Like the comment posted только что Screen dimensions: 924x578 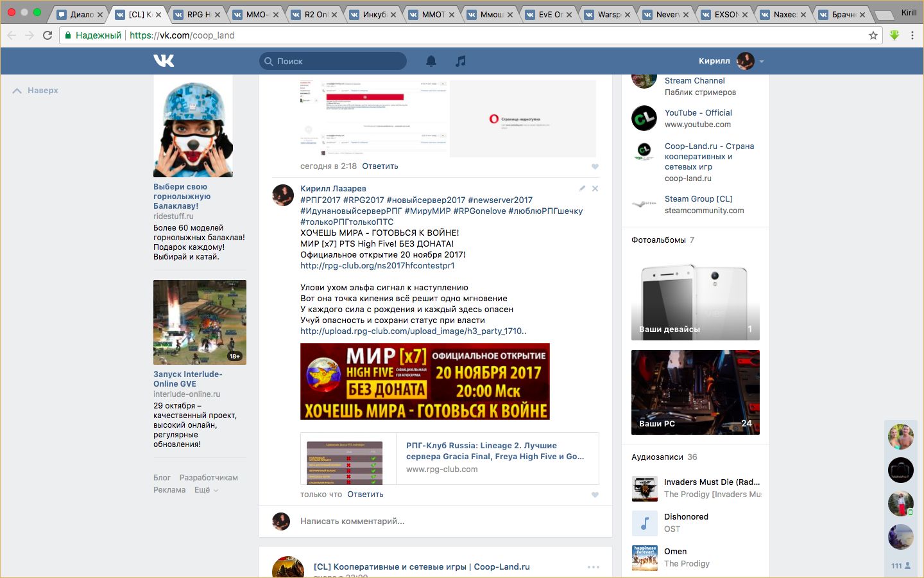click(595, 495)
